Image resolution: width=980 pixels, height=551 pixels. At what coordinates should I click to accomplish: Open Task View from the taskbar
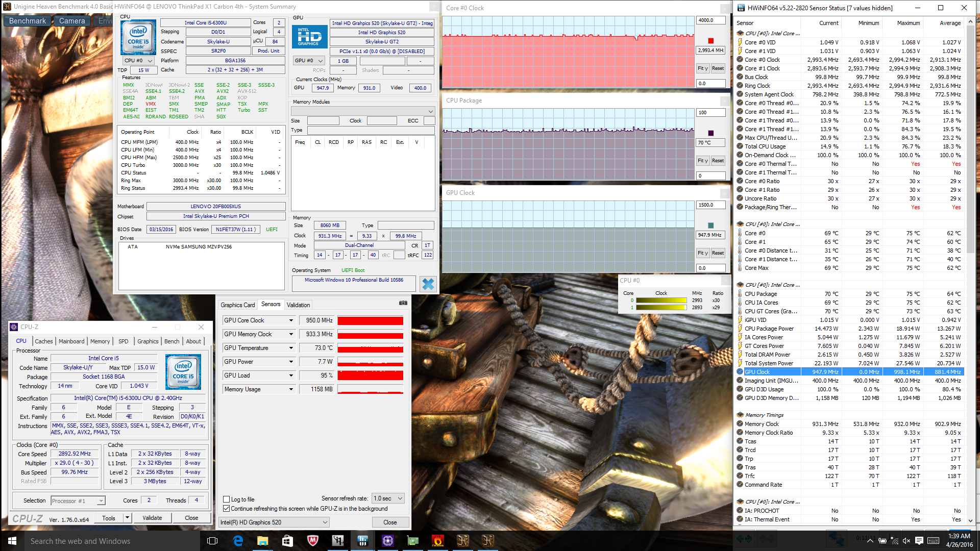(x=212, y=541)
